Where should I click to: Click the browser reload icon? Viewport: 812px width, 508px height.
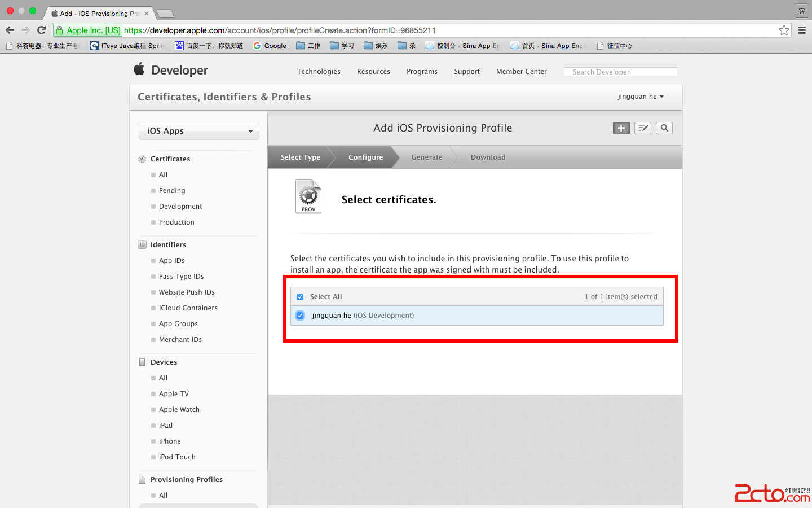(41, 30)
